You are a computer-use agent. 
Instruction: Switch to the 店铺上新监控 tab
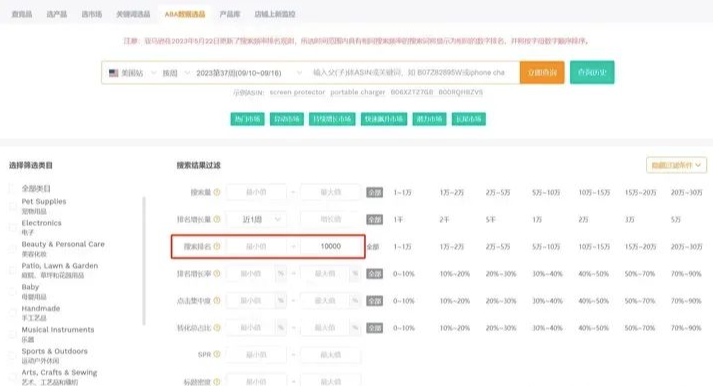tap(275, 14)
